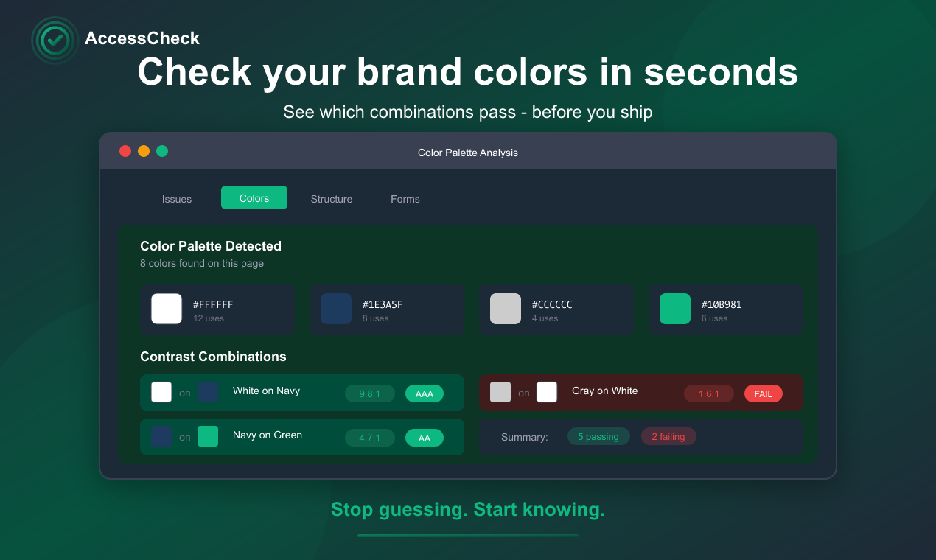
Task: Select the #CCCCCC color swatch
Action: pos(506,309)
